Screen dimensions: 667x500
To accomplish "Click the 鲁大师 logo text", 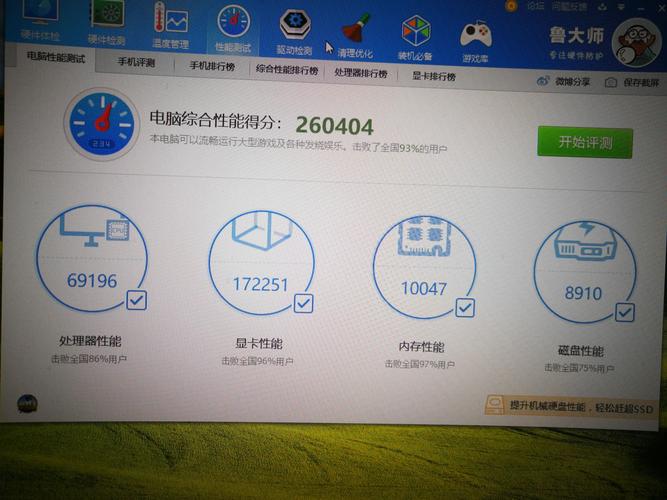I will coord(576,36).
